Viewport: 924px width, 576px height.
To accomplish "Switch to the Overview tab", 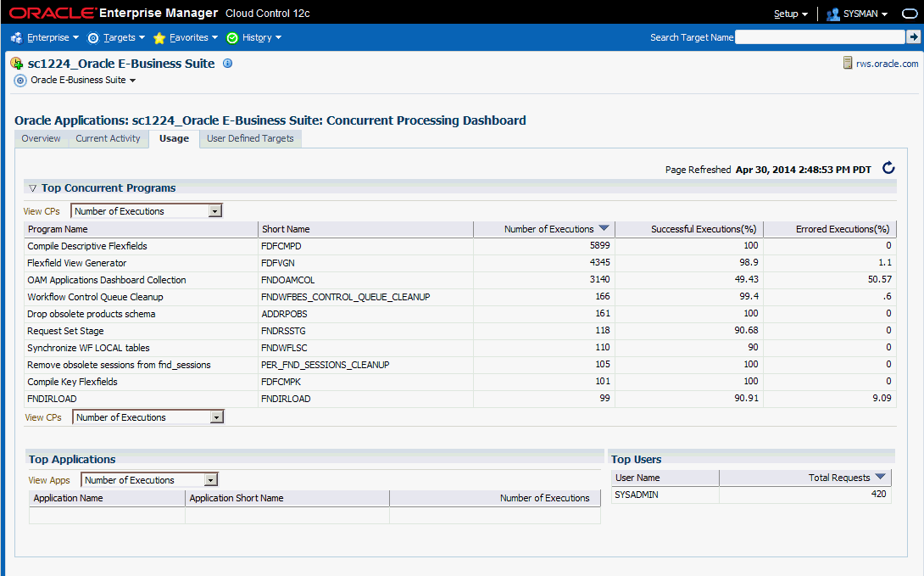I will pos(42,138).
